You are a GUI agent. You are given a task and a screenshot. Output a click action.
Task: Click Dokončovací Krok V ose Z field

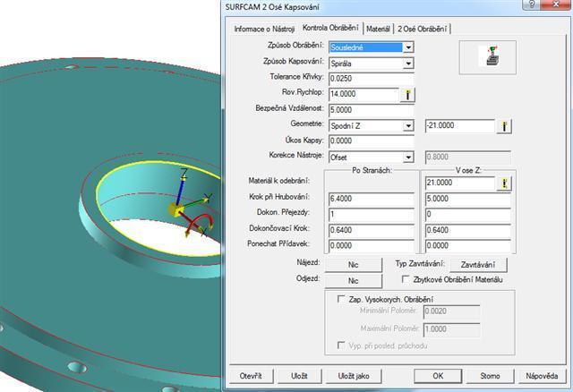[467, 230]
